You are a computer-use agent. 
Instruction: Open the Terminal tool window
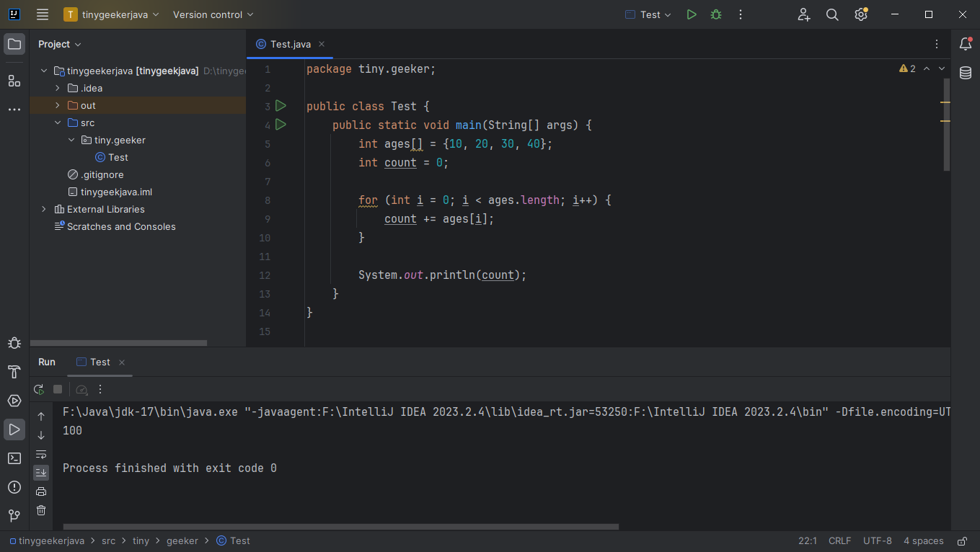tap(14, 458)
